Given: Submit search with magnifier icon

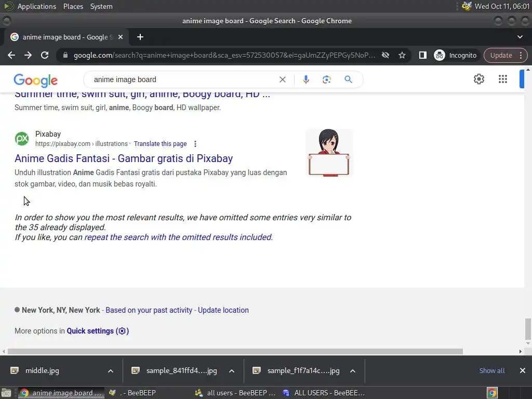Looking at the screenshot, I should [348, 79].
